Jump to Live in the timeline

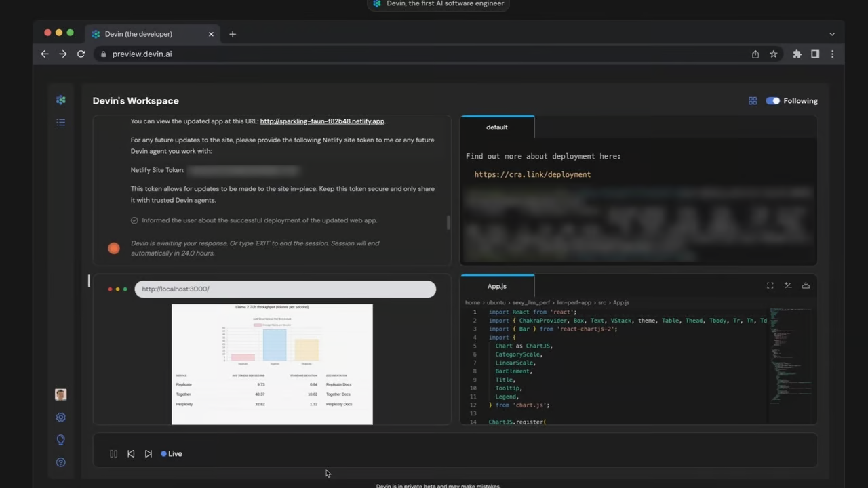pyautogui.click(x=172, y=454)
